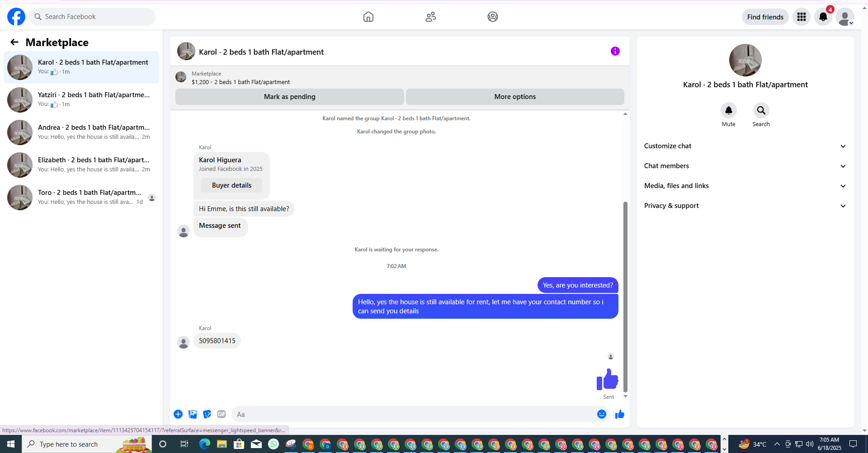Open Facebook home via the logo
Image resolution: width=868 pixels, height=453 pixels.
tap(16, 17)
